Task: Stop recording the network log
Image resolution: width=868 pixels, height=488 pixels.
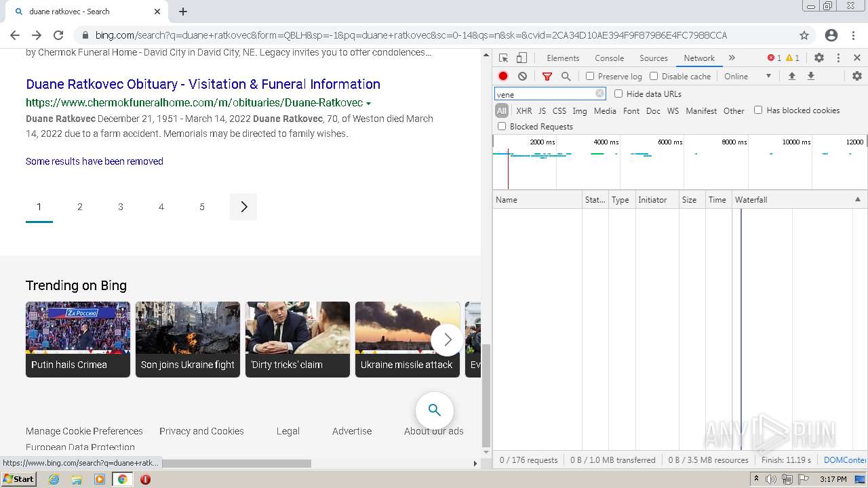Action: click(503, 77)
